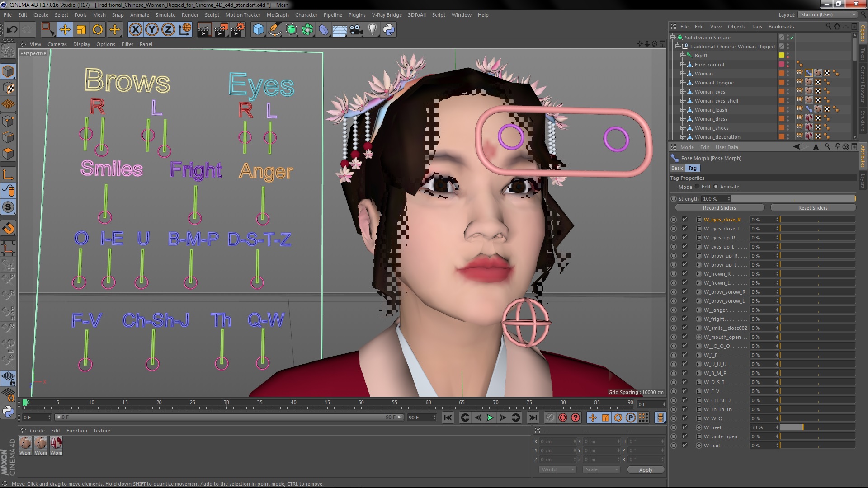The height and width of the screenshot is (488, 868).
Task: Toggle the Subdivision Surface green enable checkmark
Action: 792,38
